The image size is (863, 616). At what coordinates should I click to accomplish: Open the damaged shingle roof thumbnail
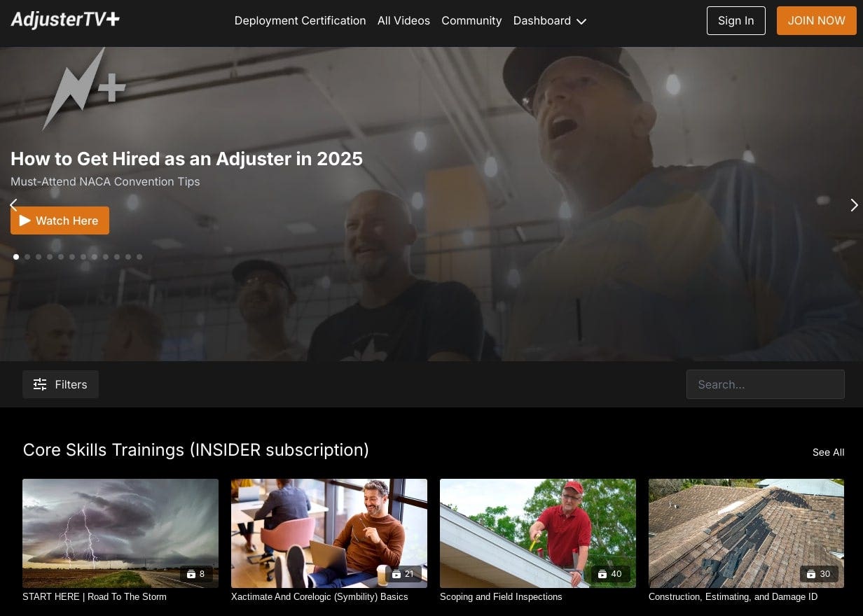747,533
